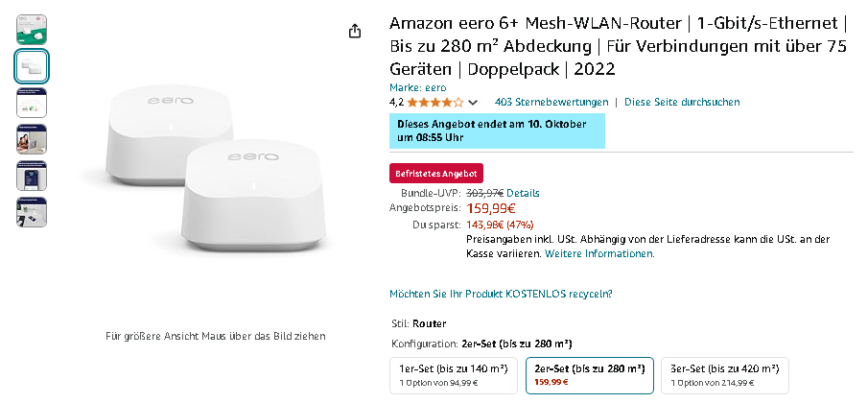This screenshot has width=868, height=403.
Task: Open the sixth thumbnail at the bottom
Action: coord(32,212)
